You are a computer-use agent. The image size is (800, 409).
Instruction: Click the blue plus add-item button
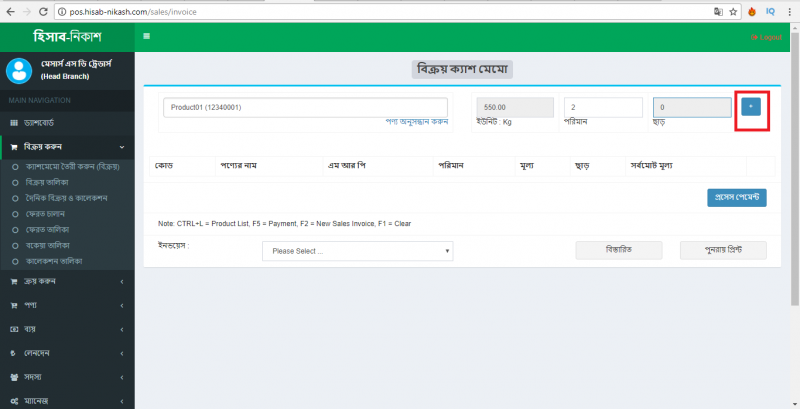click(751, 107)
